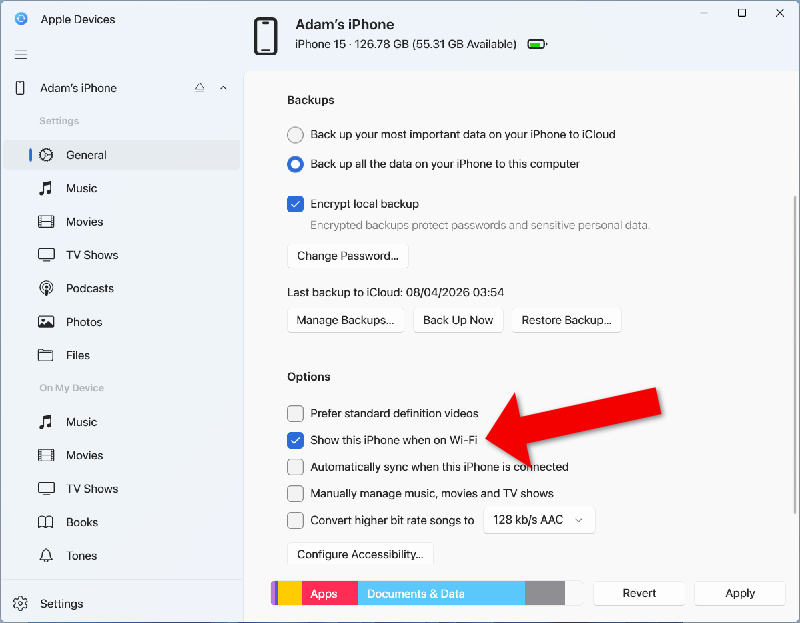This screenshot has width=800, height=623.
Task: Click the Back Up Now button
Action: pos(458,320)
